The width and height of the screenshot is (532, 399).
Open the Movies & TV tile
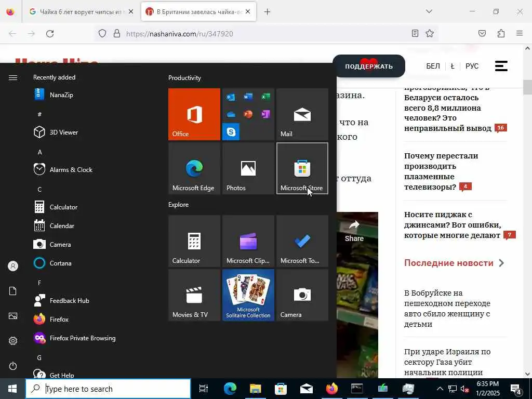[x=194, y=295]
